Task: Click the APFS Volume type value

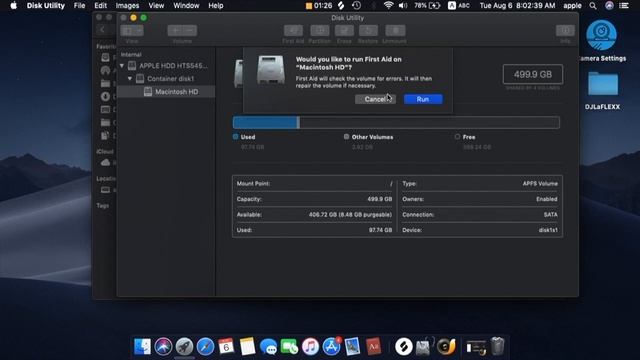Action: tap(540, 184)
